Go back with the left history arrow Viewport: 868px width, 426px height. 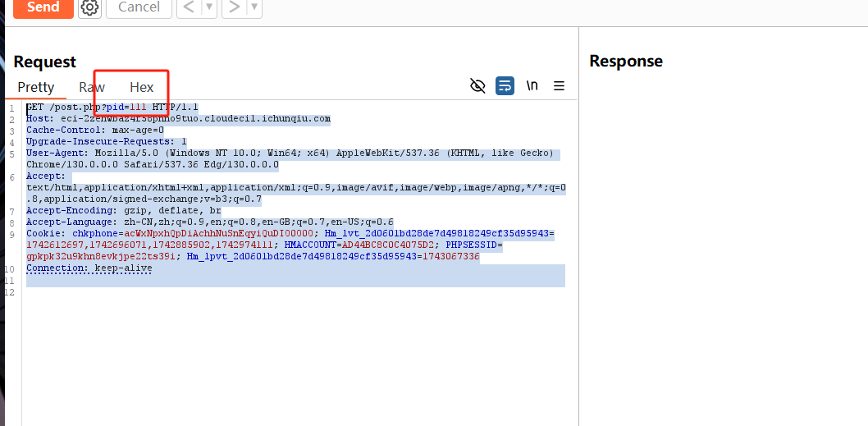pyautogui.click(x=189, y=7)
